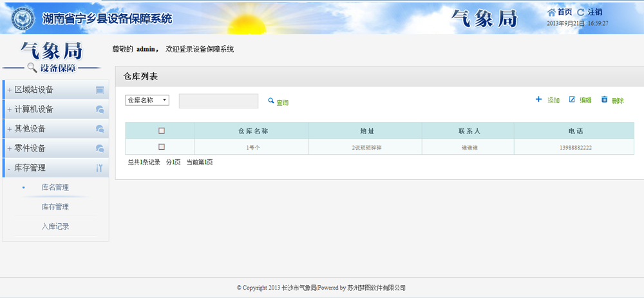The height and width of the screenshot is (298, 644).
Task: Click the tools icon on 库存管理 header
Action: pyautogui.click(x=99, y=168)
